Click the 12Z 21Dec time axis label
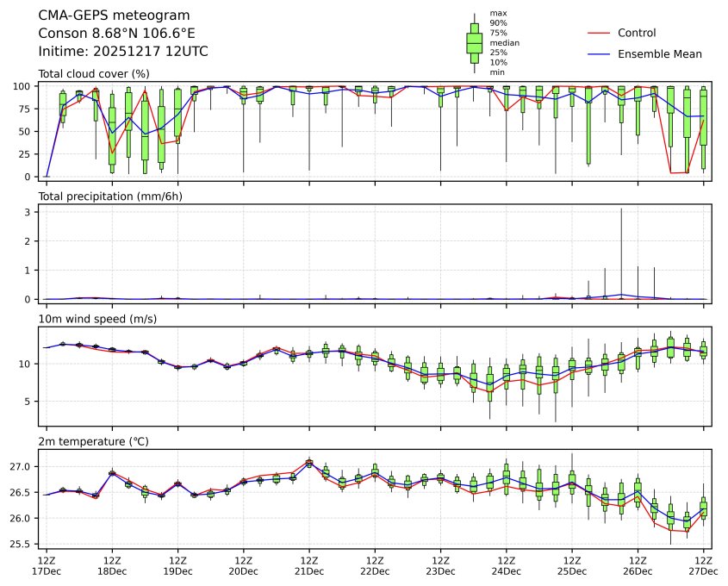728x586 pixels. [309, 565]
